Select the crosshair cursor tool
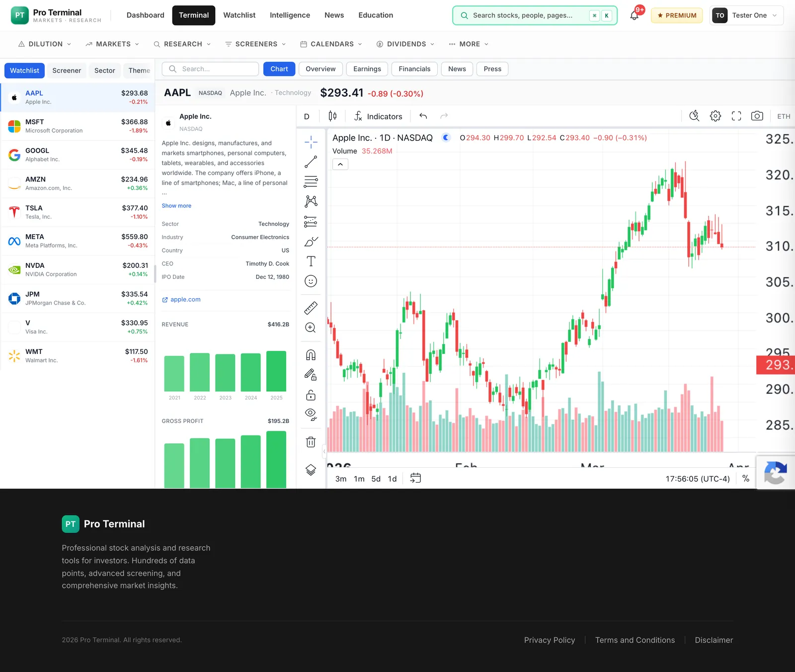The width and height of the screenshot is (795, 672). (x=311, y=142)
